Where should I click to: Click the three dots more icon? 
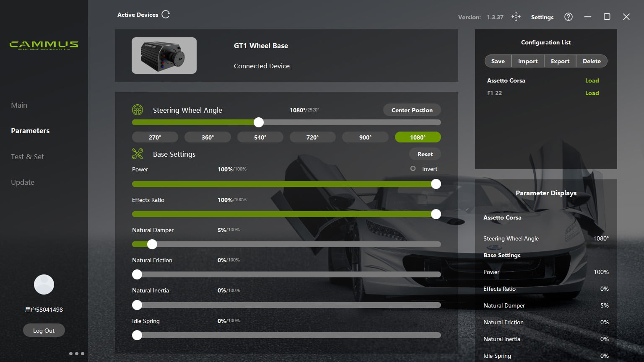pos(77,354)
